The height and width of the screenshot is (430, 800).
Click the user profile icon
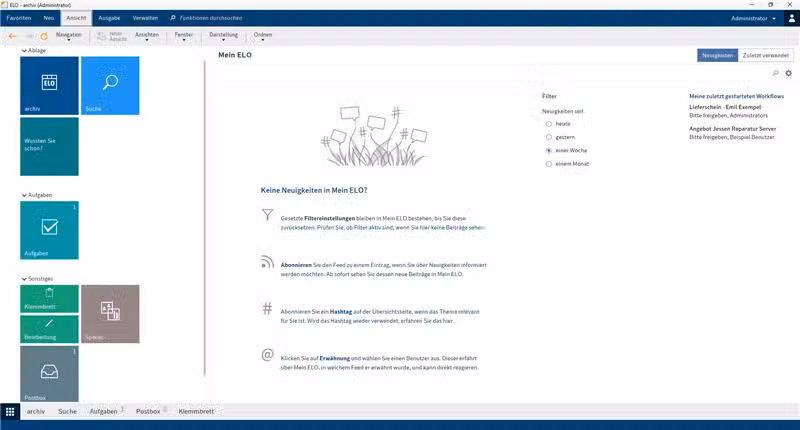tap(791, 18)
